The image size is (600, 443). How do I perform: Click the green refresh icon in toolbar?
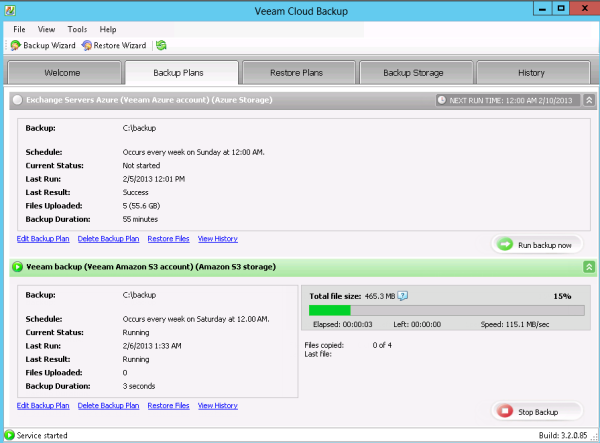(x=161, y=45)
